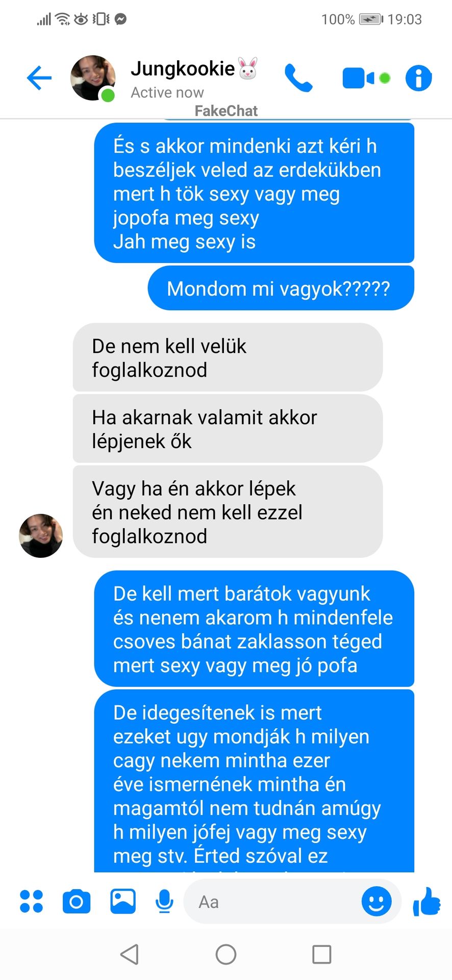Start a voice call with Jungkookie

[298, 78]
